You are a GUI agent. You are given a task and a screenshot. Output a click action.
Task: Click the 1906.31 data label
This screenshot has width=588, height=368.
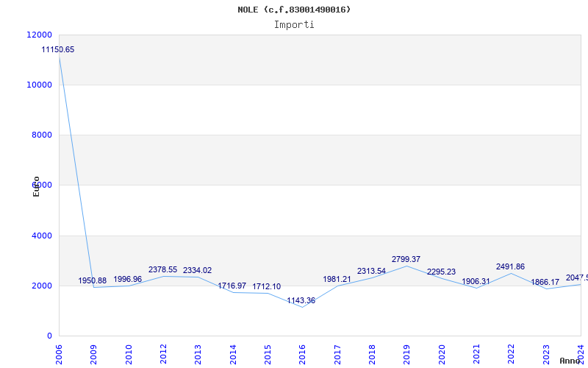click(x=476, y=281)
